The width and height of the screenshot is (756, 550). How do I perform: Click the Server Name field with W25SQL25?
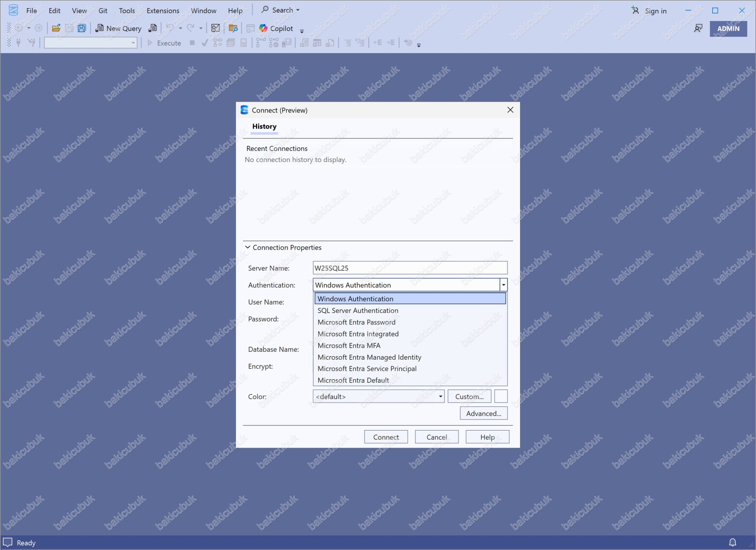(410, 268)
